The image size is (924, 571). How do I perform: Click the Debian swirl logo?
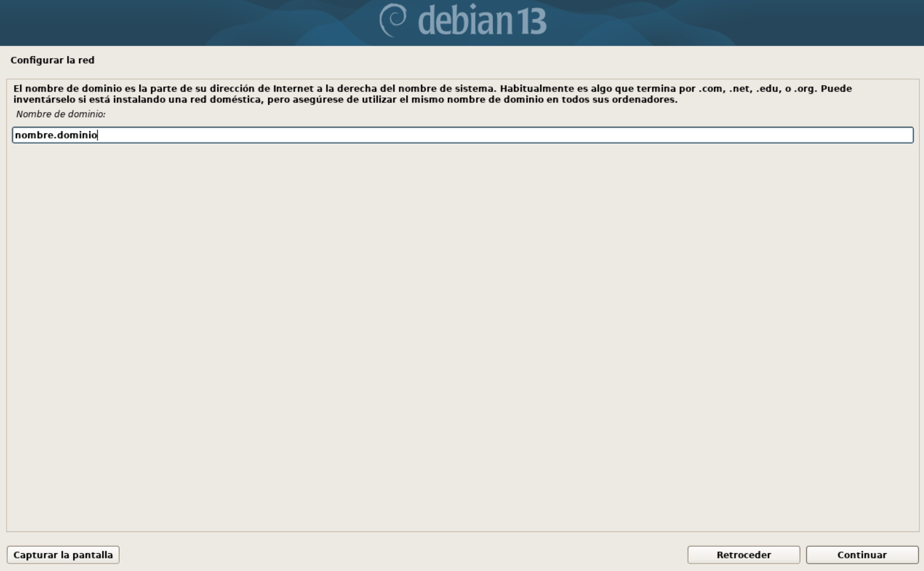click(393, 20)
